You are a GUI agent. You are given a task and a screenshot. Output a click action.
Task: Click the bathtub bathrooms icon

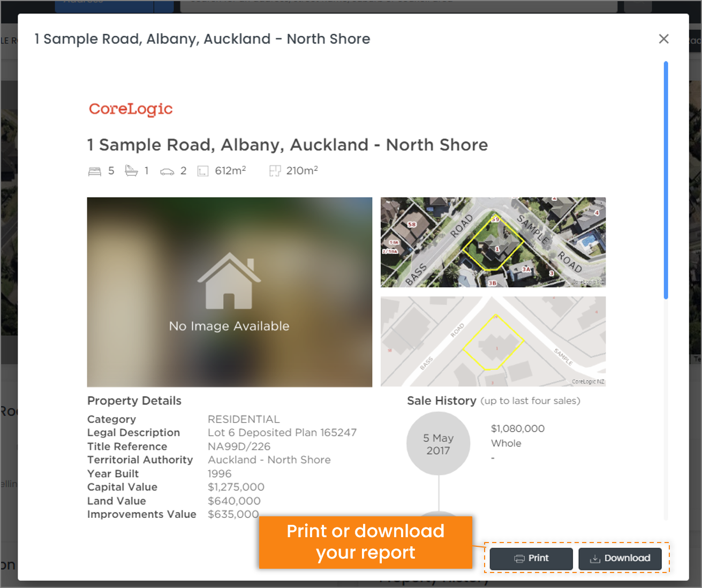[x=131, y=171]
